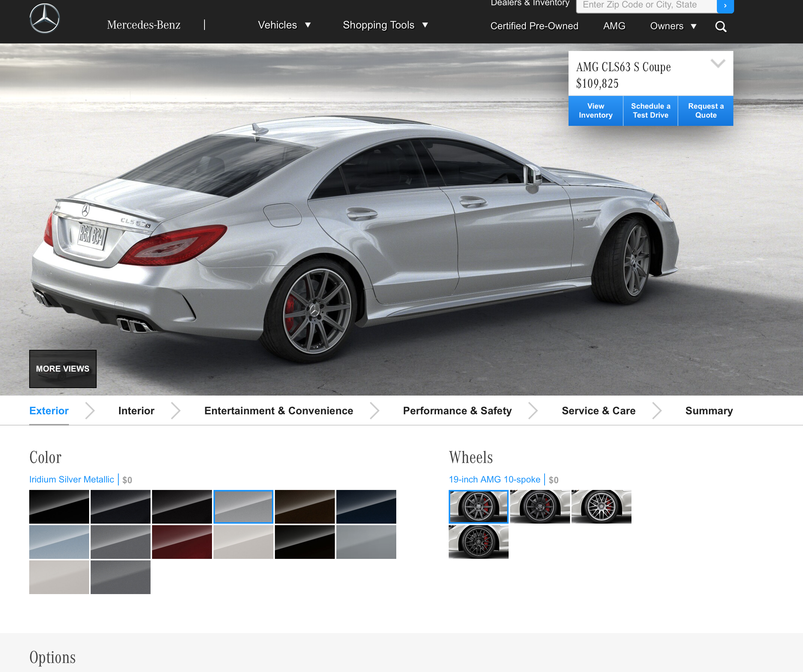803x672 pixels.
Task: Click arrow between Exterior and Interior
Action: click(x=90, y=411)
